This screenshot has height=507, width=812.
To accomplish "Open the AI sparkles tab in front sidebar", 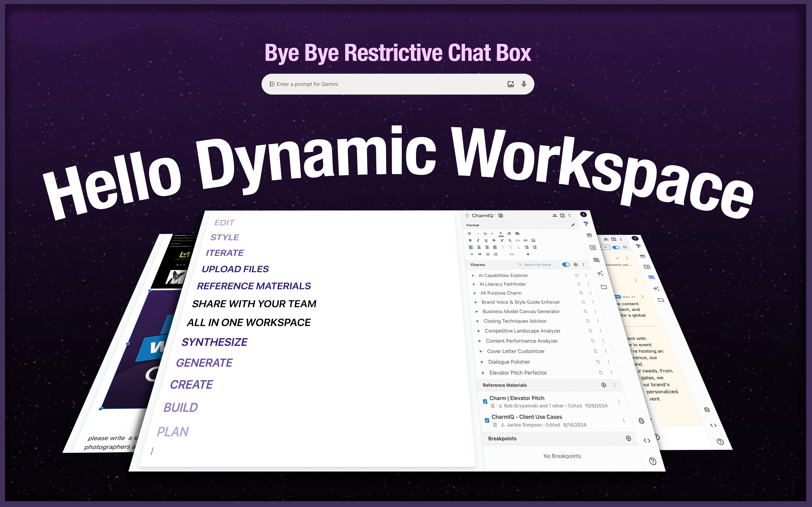I will click(x=600, y=274).
